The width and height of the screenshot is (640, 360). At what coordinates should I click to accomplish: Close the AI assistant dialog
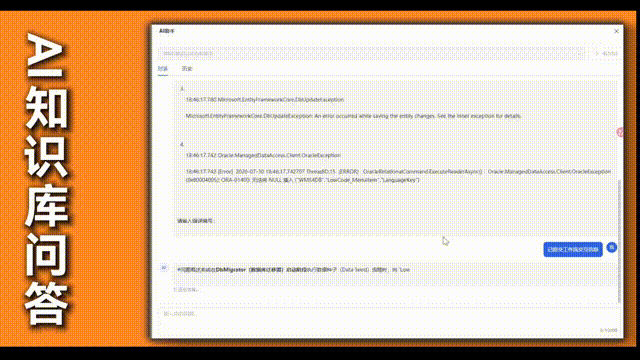[x=616, y=31]
